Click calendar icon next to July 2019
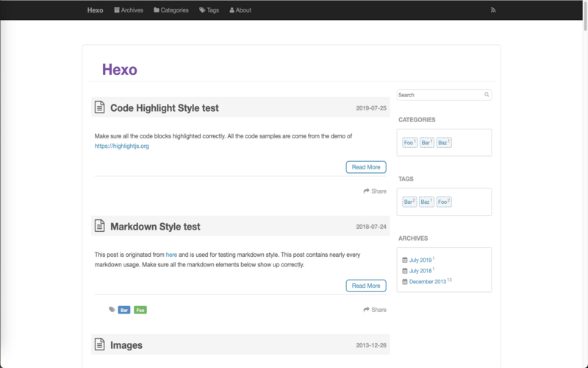Image resolution: width=588 pixels, height=368 pixels. pyautogui.click(x=404, y=260)
